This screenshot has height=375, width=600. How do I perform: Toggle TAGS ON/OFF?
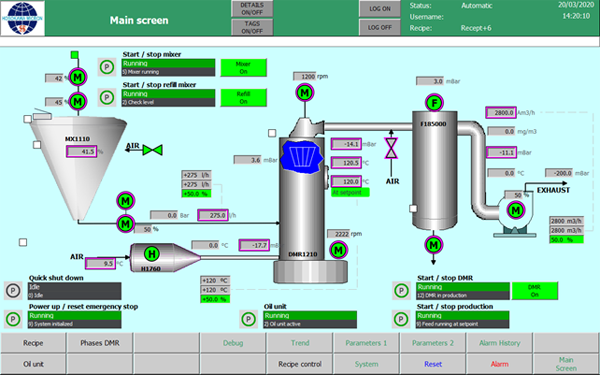252,27
